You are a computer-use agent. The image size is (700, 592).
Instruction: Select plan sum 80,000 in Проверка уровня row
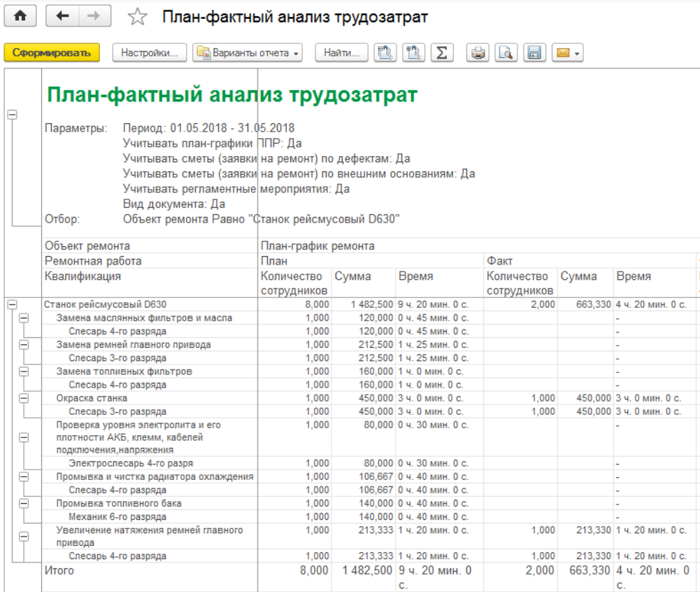(378, 425)
